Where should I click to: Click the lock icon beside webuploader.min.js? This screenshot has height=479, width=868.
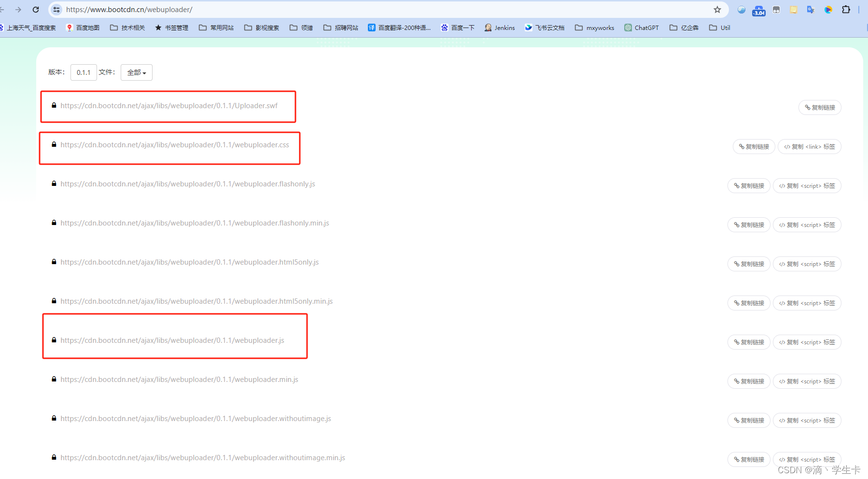tap(54, 379)
